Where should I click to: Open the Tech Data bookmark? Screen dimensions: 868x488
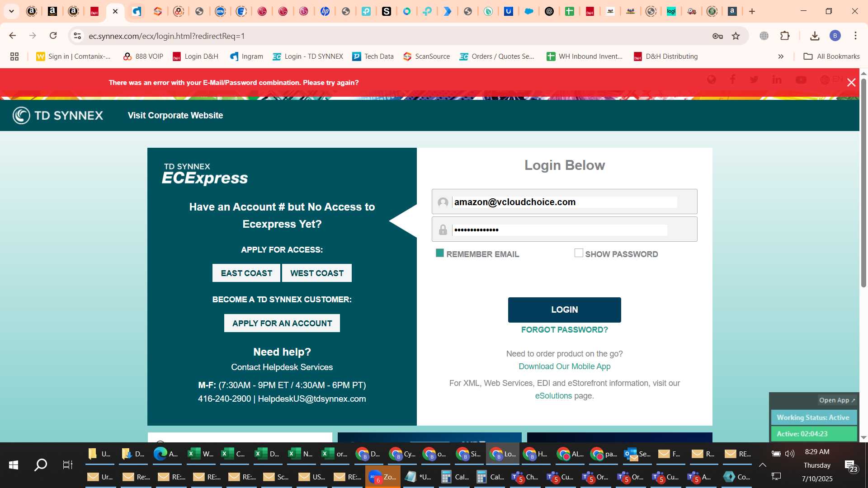(373, 56)
